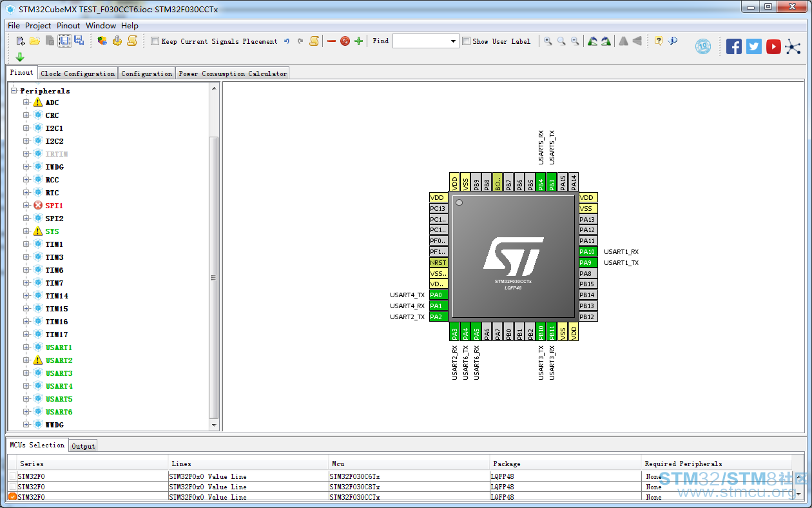The image size is (812, 508).
Task: Click the NRST pin on the chip
Action: pyautogui.click(x=439, y=262)
